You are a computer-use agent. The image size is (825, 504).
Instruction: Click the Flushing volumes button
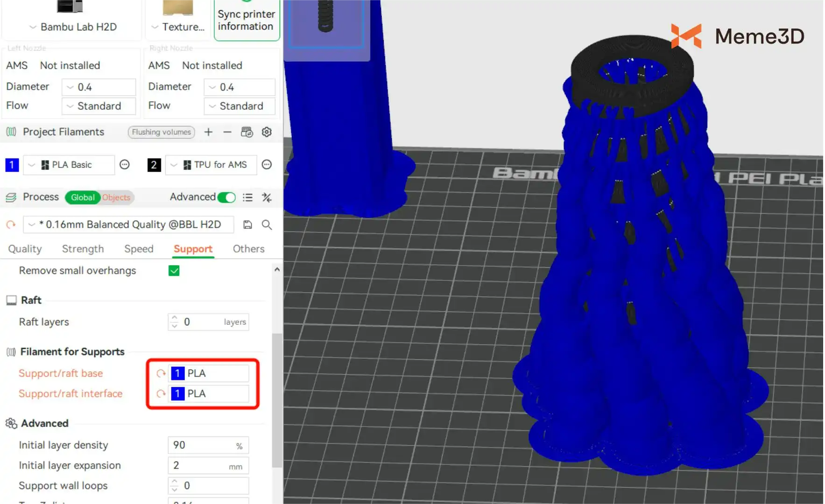click(161, 132)
